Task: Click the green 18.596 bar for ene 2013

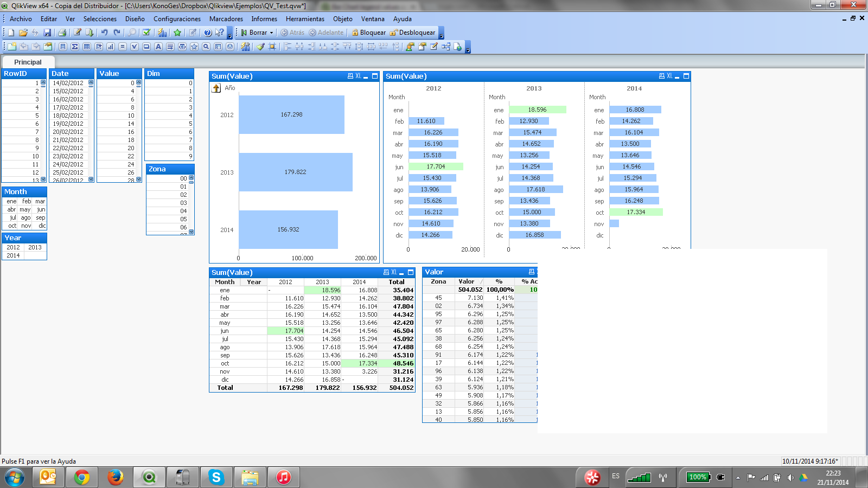Action: (x=537, y=110)
